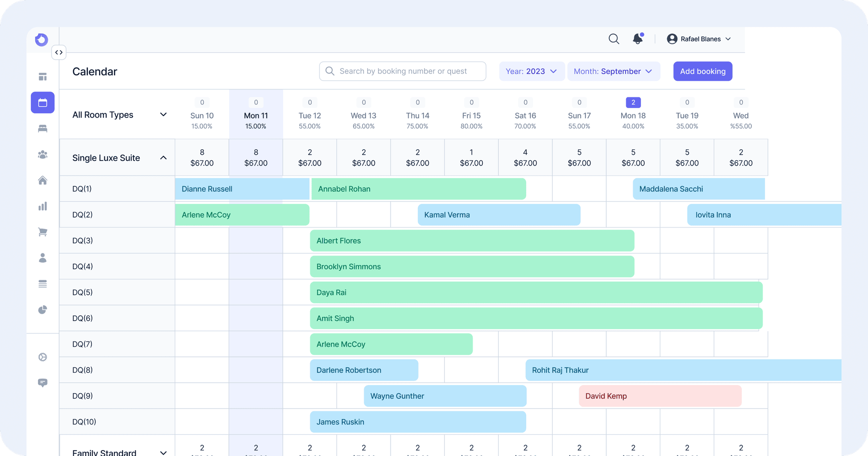Open the guests group icon

[x=42, y=155]
